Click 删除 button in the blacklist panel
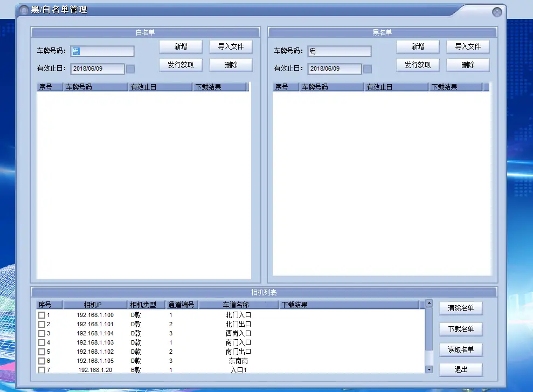 point(468,65)
